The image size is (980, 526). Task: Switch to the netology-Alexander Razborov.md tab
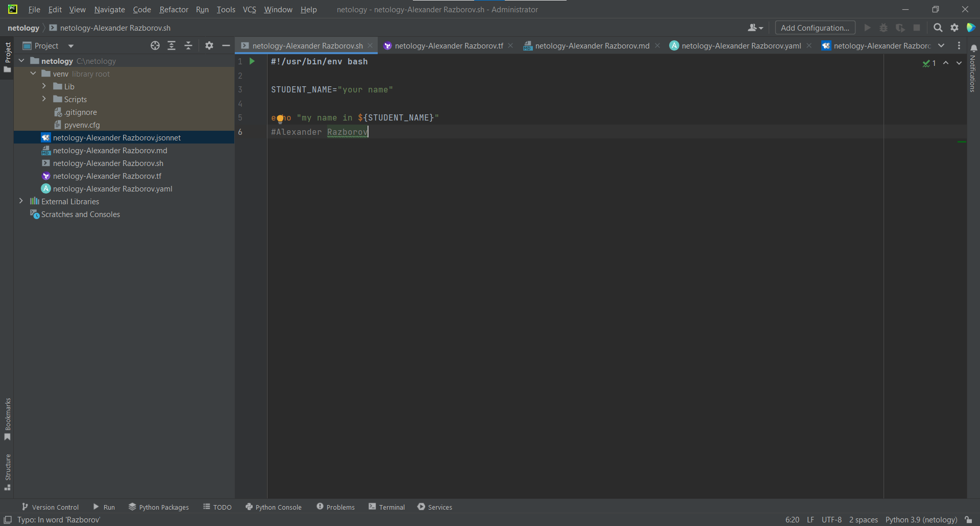(592, 45)
